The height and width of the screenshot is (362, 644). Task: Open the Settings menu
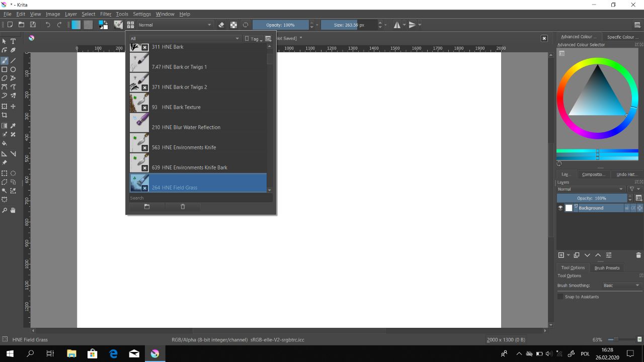click(x=142, y=14)
